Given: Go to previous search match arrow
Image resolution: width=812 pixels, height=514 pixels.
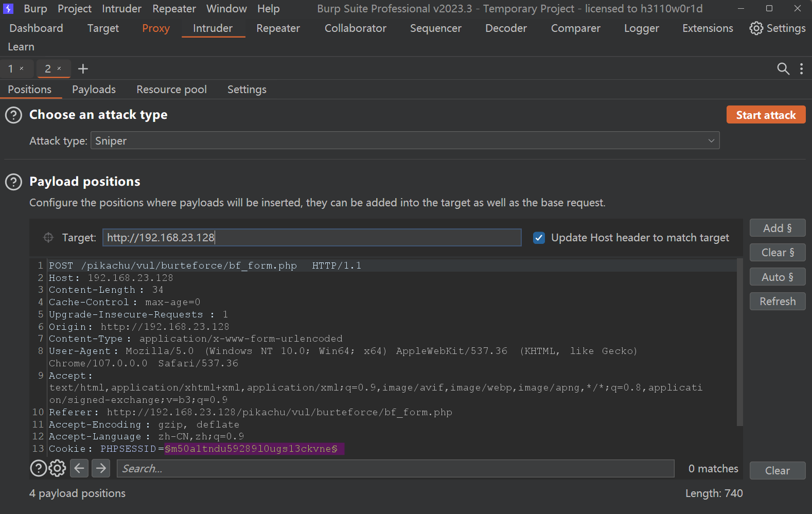Looking at the screenshot, I should point(79,468).
